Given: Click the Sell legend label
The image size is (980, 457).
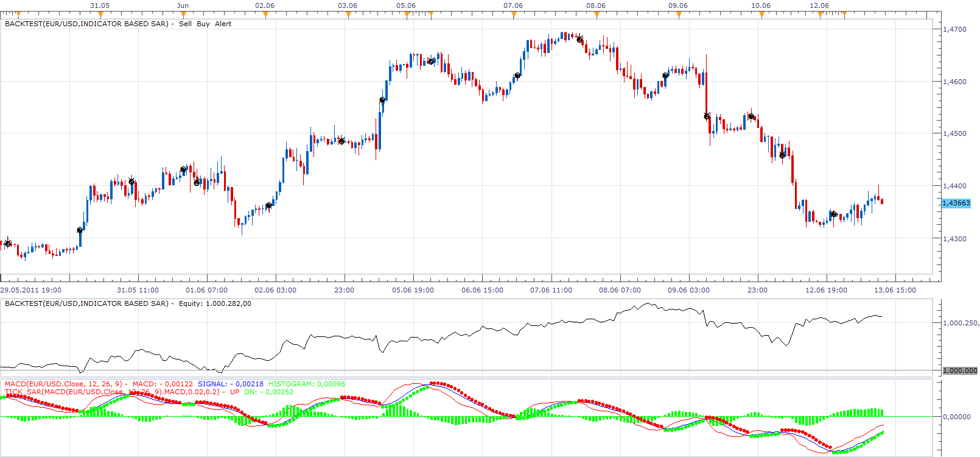Looking at the screenshot, I should point(185,24).
